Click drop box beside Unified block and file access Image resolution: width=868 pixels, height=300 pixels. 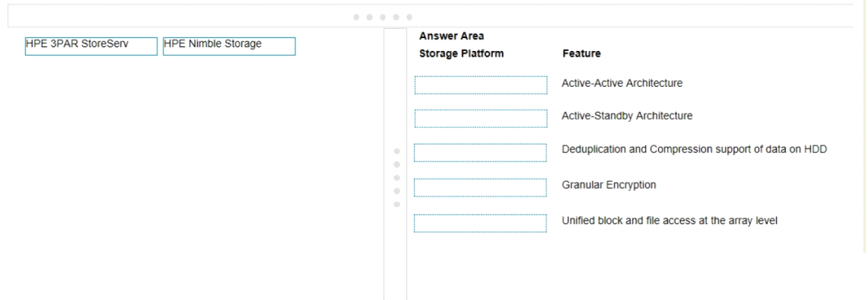pyautogui.click(x=481, y=223)
